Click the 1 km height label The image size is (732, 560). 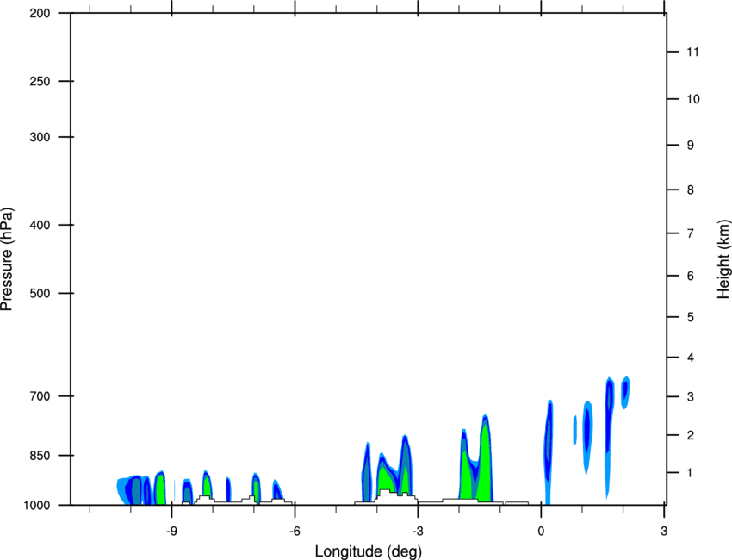[x=691, y=473]
